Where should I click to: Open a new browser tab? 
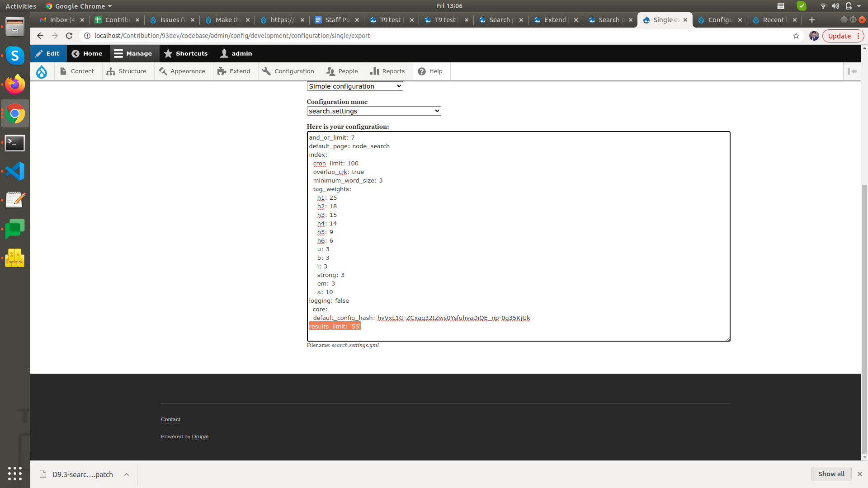pos(812,20)
